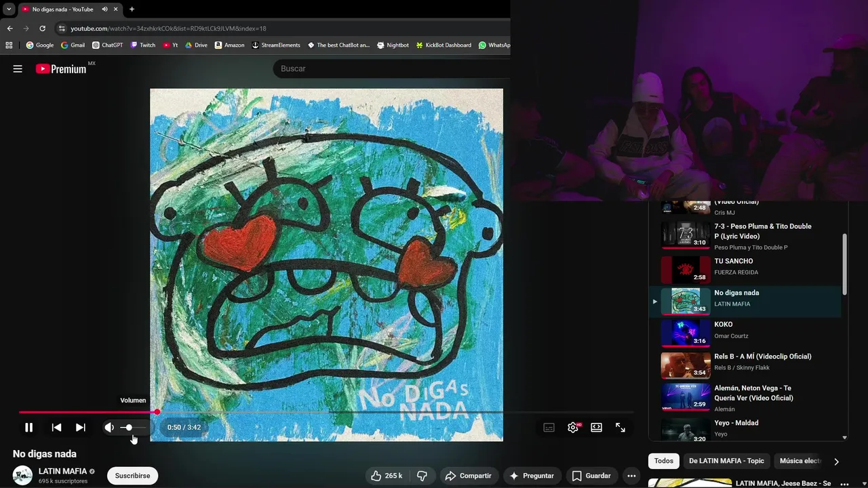The width and height of the screenshot is (868, 488).
Task: Open the browser apps grid shortcut
Action: pos(9,45)
